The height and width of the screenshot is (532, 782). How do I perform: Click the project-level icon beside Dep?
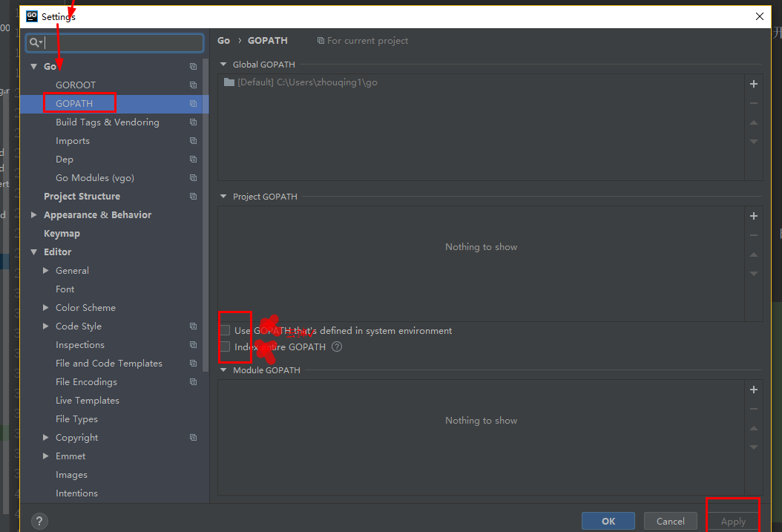(x=193, y=159)
